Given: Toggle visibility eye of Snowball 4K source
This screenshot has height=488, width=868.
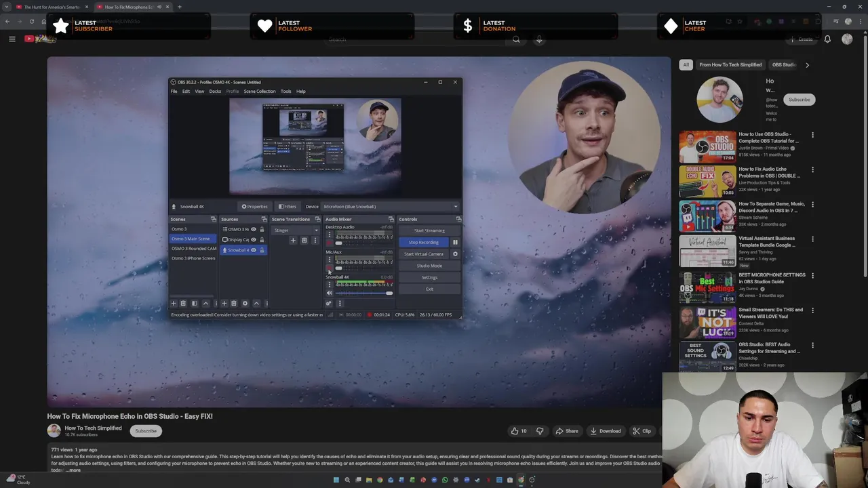Looking at the screenshot, I should tap(254, 250).
